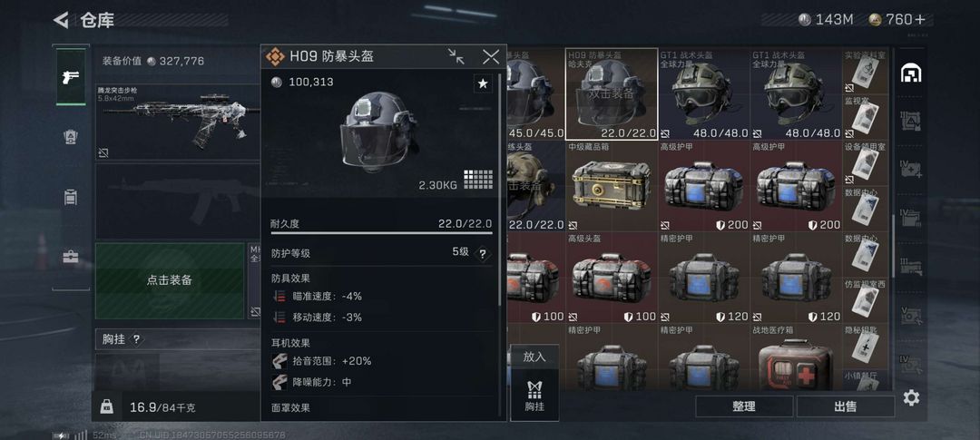Show help for 防护等级 protection level
This screenshot has height=440, width=980.
[483, 254]
